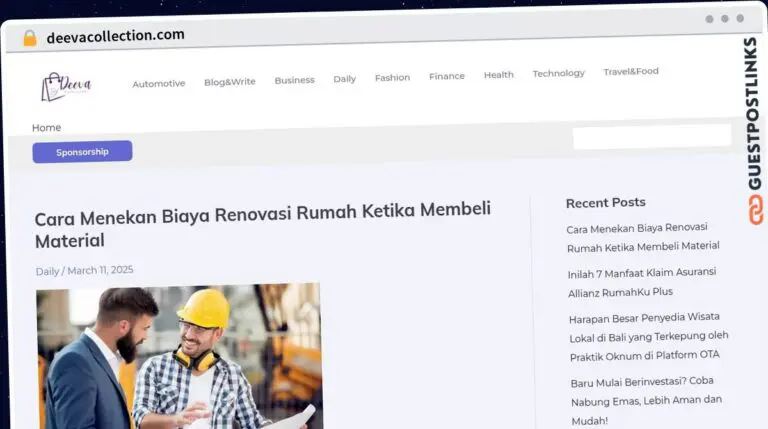Open the Automotive menu item
This screenshot has height=429, width=768.
click(x=158, y=84)
